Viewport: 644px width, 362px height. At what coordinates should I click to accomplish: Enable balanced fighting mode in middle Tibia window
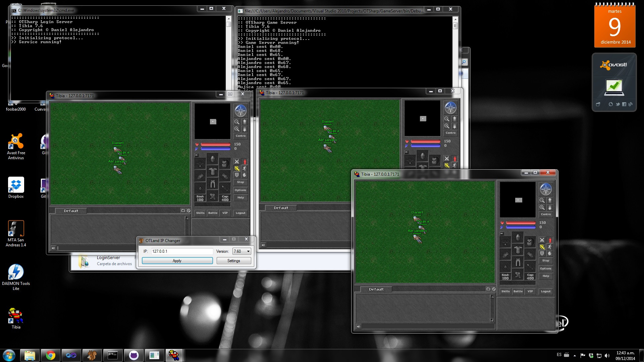pos(447,165)
